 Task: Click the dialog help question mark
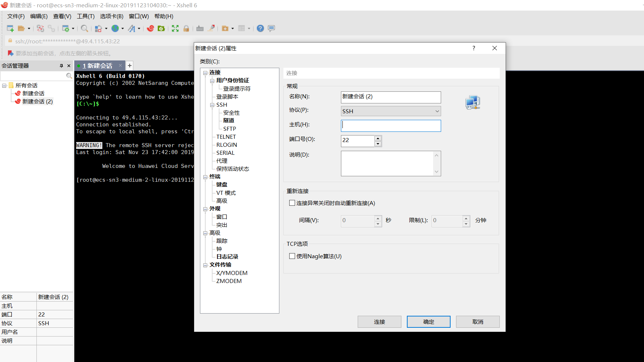tap(474, 48)
